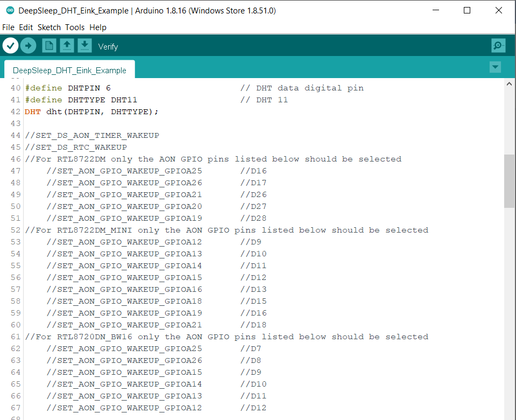The width and height of the screenshot is (516, 420).
Task: Click GPIOA18 on line 58
Action: tap(183, 302)
